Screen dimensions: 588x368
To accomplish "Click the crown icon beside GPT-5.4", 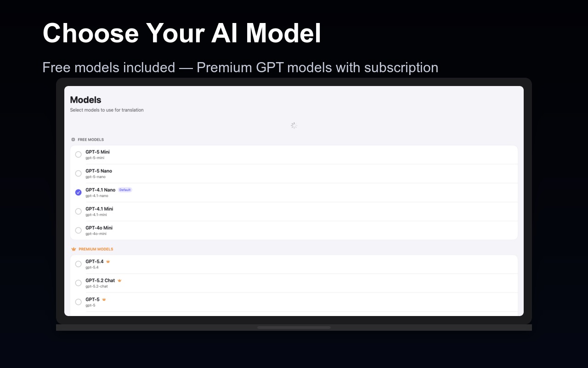I will click(x=108, y=261).
